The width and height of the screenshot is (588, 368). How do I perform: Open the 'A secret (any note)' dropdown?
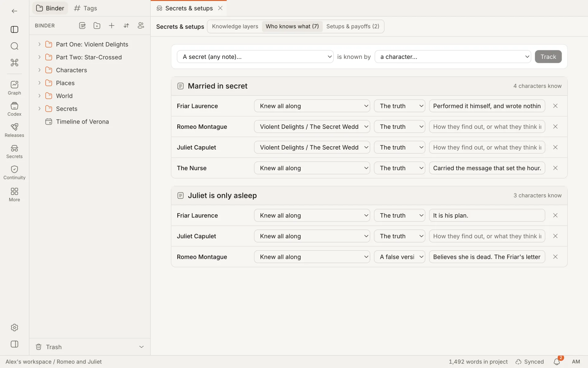(255, 57)
